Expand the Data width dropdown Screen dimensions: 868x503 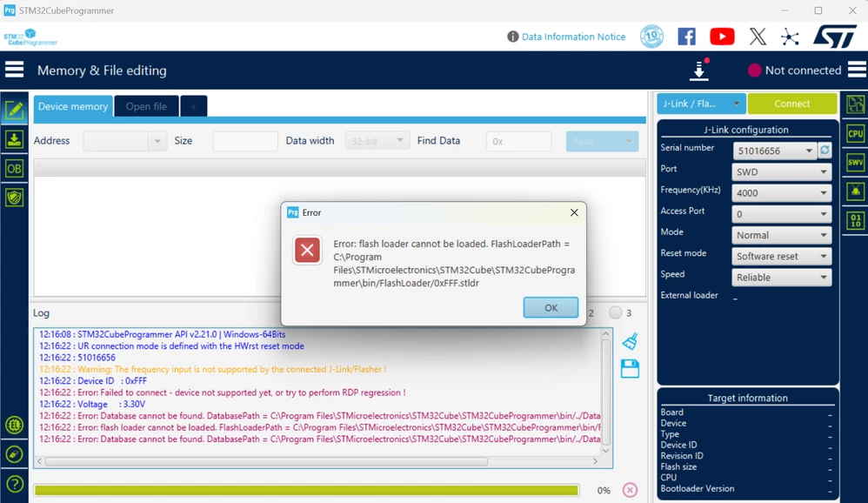point(377,141)
